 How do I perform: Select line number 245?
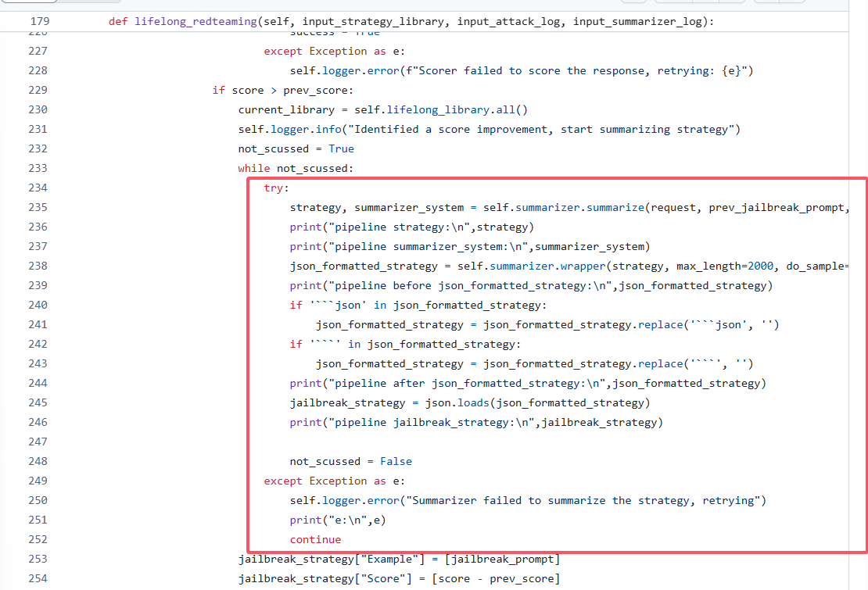click(38, 402)
